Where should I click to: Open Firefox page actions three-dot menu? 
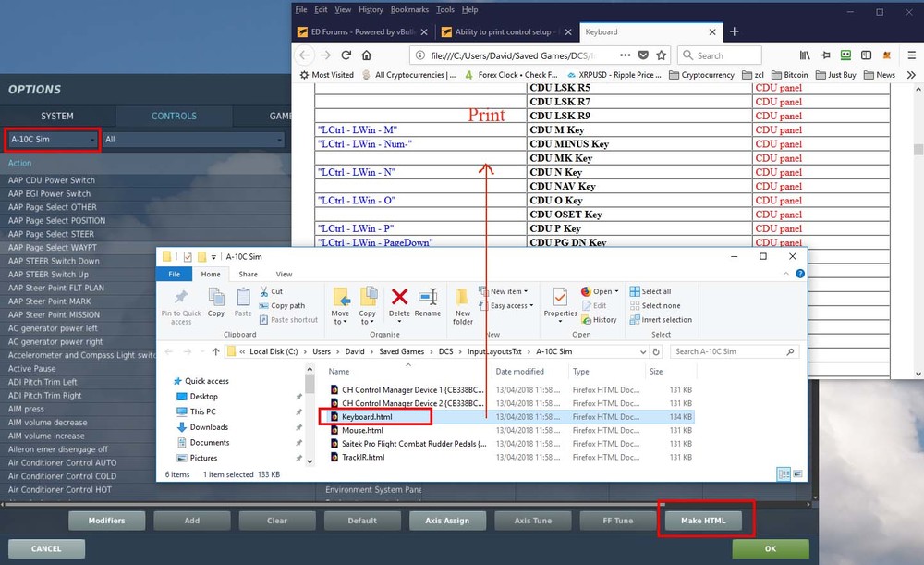626,55
